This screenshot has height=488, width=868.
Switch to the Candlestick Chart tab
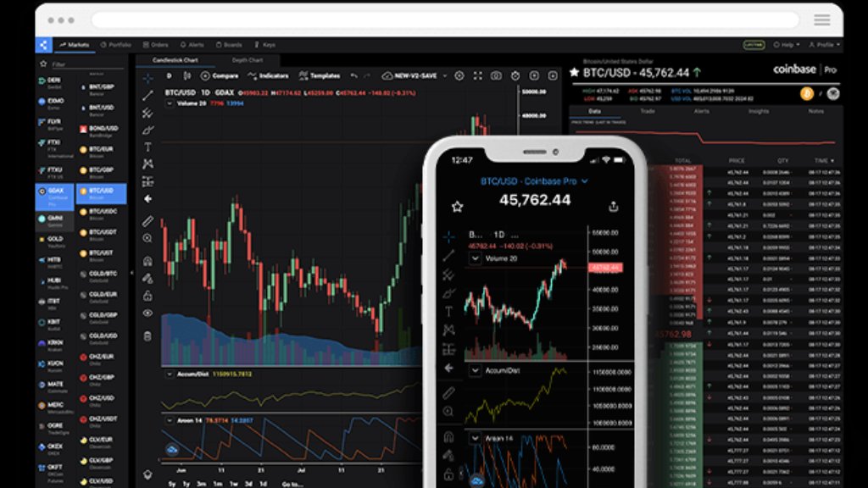click(x=175, y=60)
